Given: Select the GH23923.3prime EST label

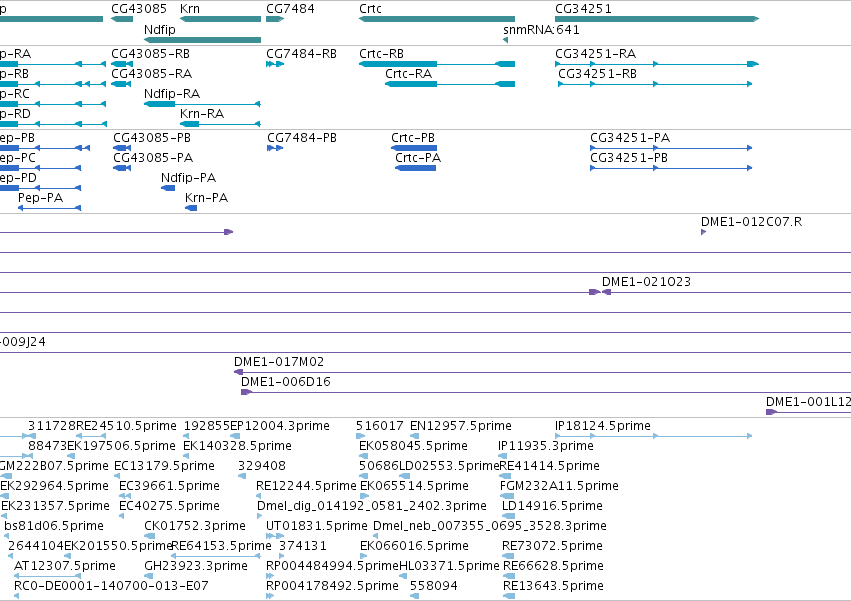Looking at the screenshot, I should (195, 566).
